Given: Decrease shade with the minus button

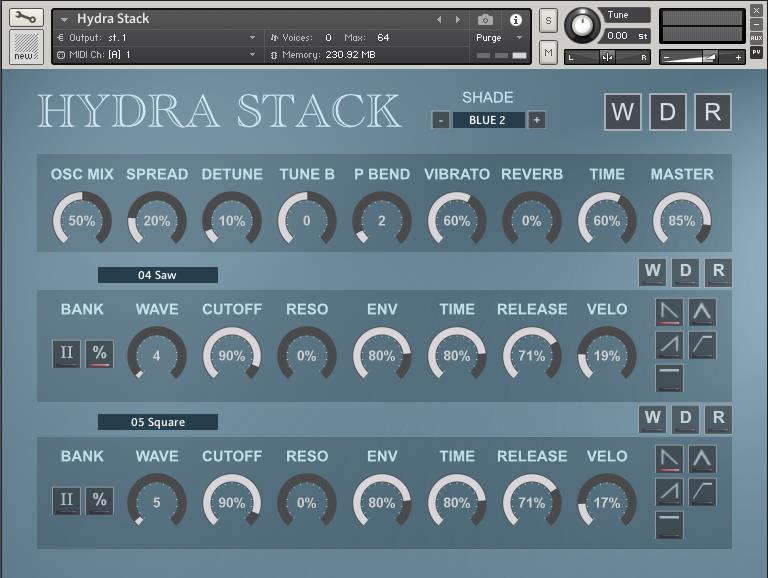Looking at the screenshot, I should pos(441,120).
